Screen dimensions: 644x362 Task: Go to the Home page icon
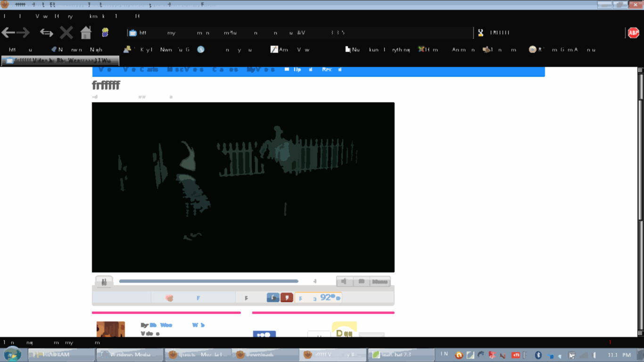(86, 33)
